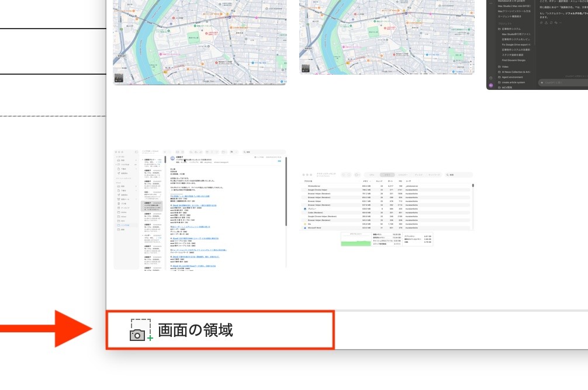Select the 画面の領域 option
This screenshot has height=390, width=588.
click(x=220, y=330)
